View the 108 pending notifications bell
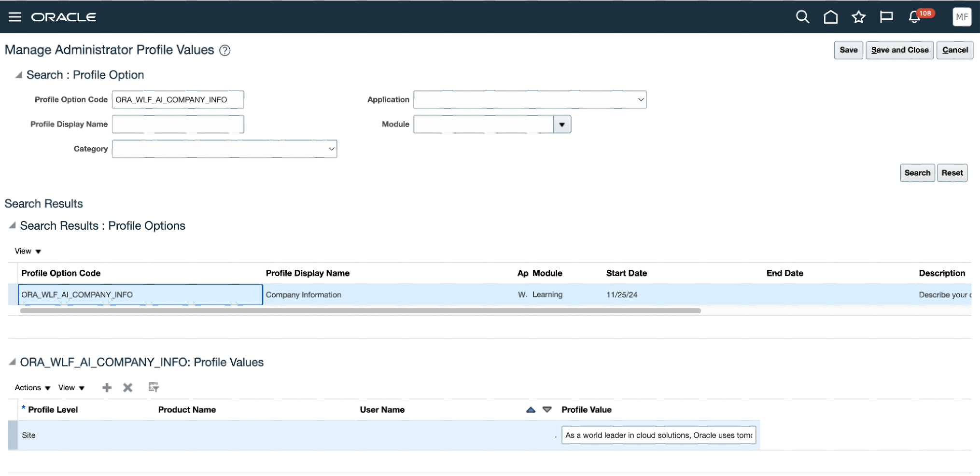Screen dimensions: 980x476 (x=913, y=16)
